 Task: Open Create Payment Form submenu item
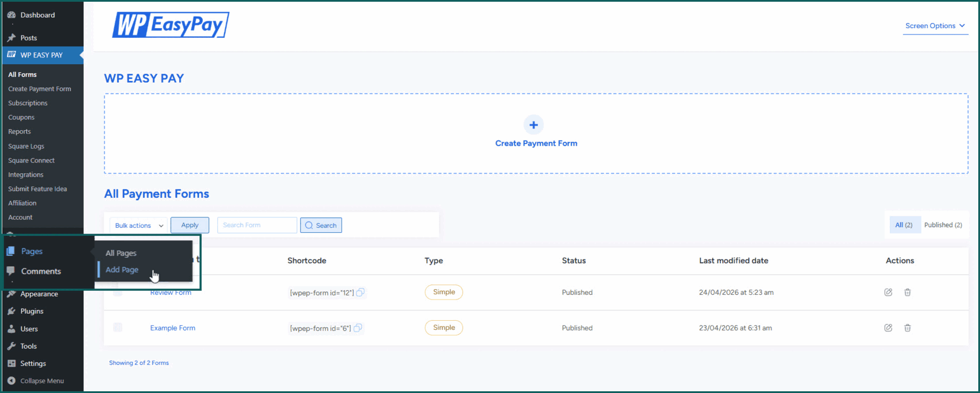click(40, 89)
